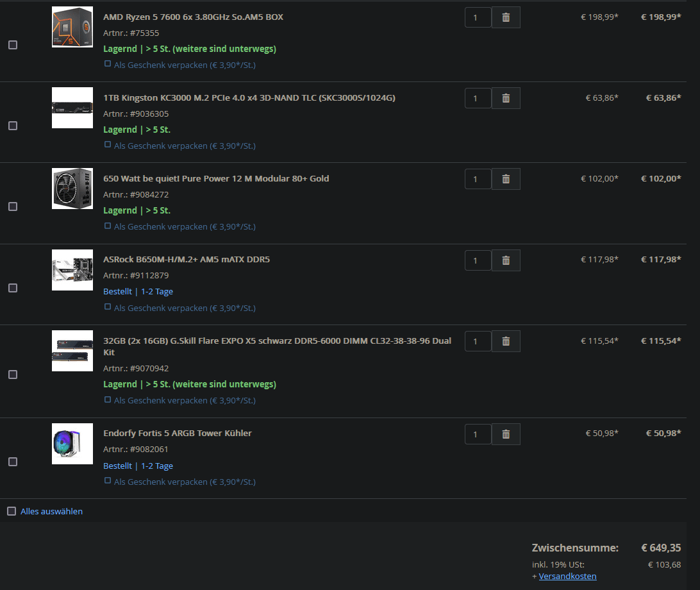This screenshot has width=700, height=590.
Task: Edit quantity for ASRock motherboard
Action: pyautogui.click(x=478, y=260)
